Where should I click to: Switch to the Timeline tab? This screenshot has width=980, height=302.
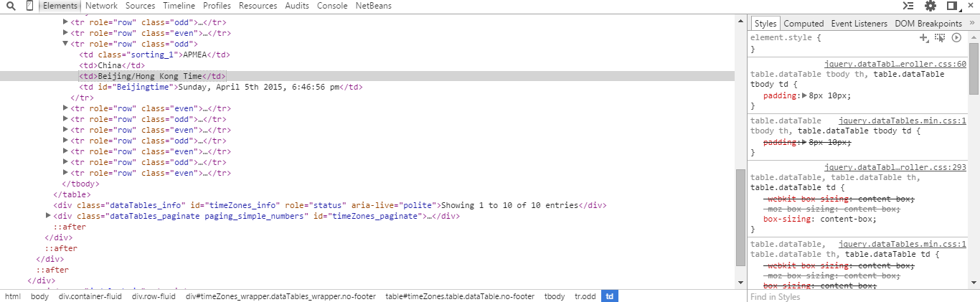(x=179, y=6)
